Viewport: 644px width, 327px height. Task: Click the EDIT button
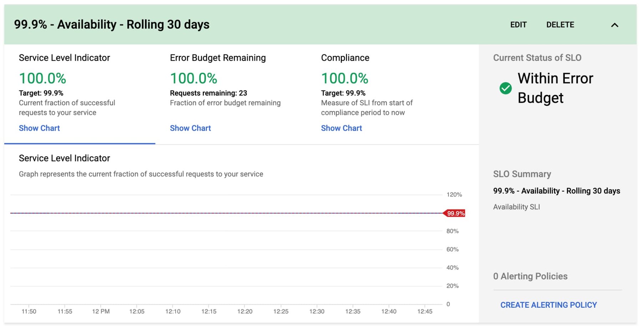click(x=519, y=25)
